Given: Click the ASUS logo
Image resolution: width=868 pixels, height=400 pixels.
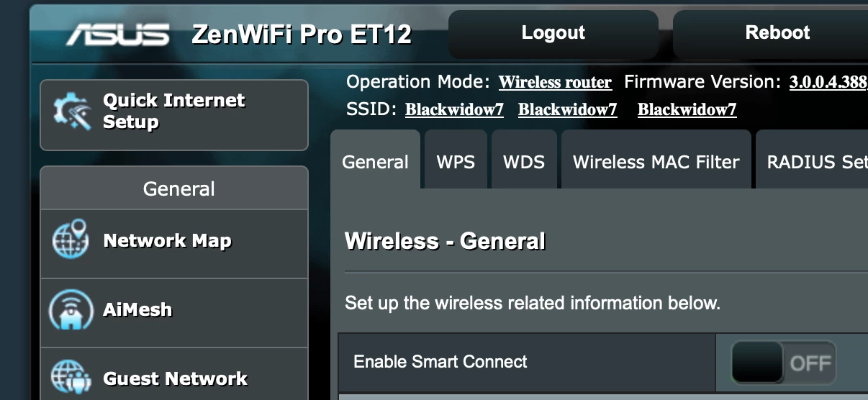Looking at the screenshot, I should [119, 35].
